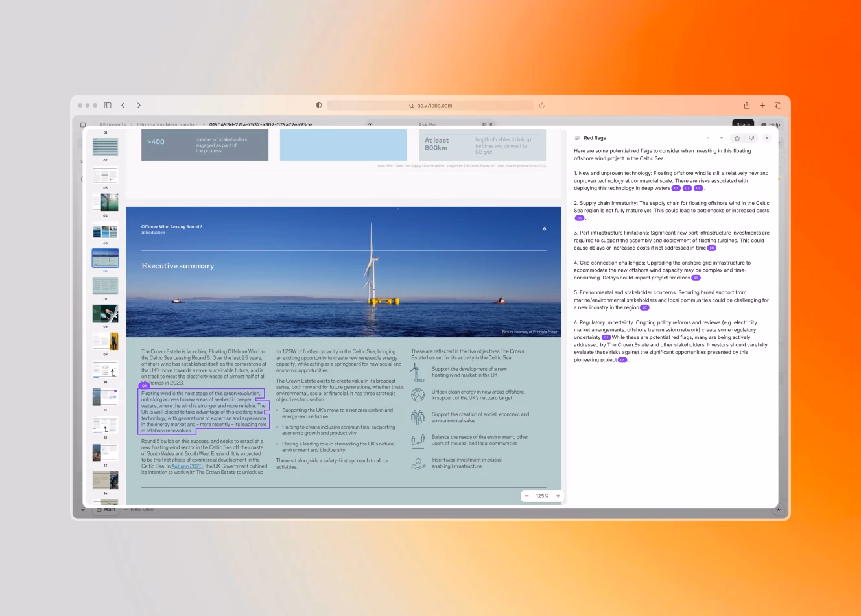
Task: Click the 01 highlight badge in document
Action: (144, 386)
